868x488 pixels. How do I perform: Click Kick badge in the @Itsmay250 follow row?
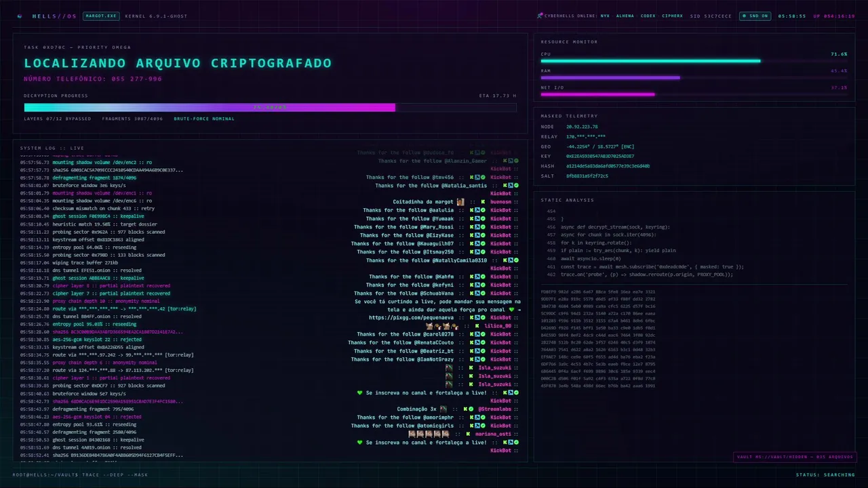pyautogui.click(x=471, y=251)
